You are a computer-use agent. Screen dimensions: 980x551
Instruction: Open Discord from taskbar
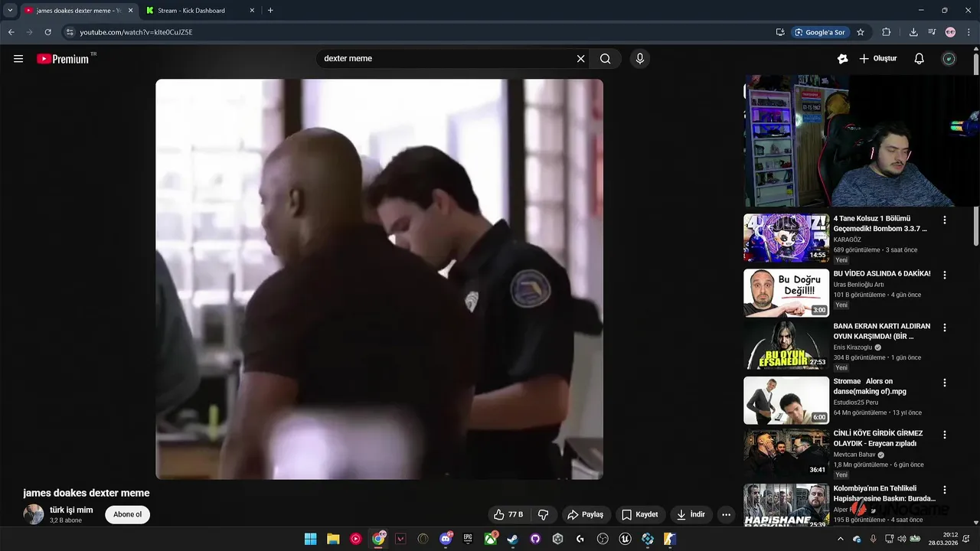click(x=446, y=539)
